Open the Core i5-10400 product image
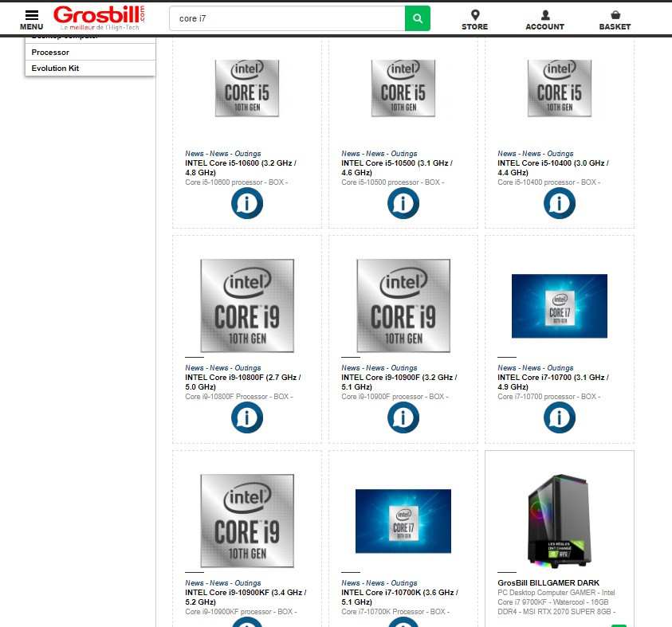Image resolution: width=672 pixels, height=627 pixels. point(560,88)
